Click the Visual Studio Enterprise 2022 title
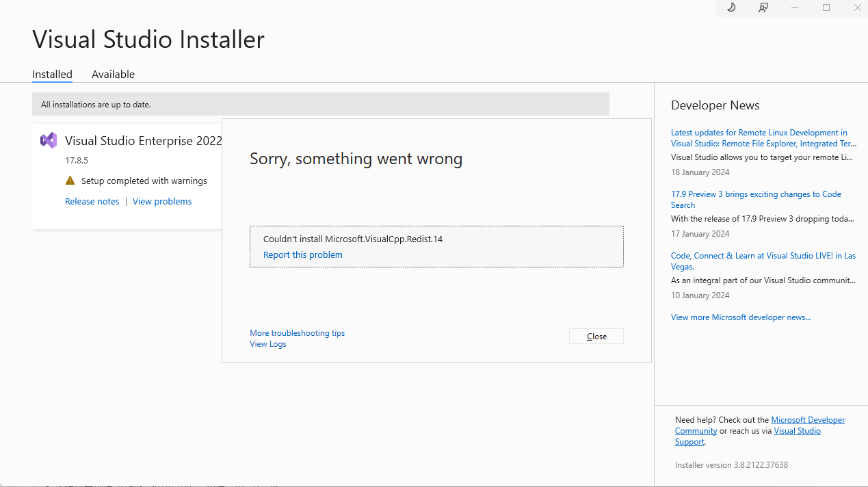Image resolution: width=868 pixels, height=487 pixels. coord(144,141)
